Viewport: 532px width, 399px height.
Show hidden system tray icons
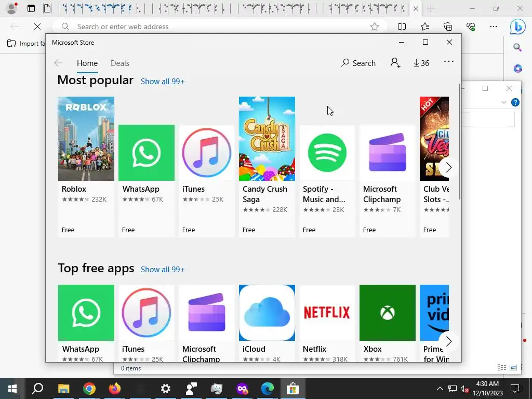440,389
